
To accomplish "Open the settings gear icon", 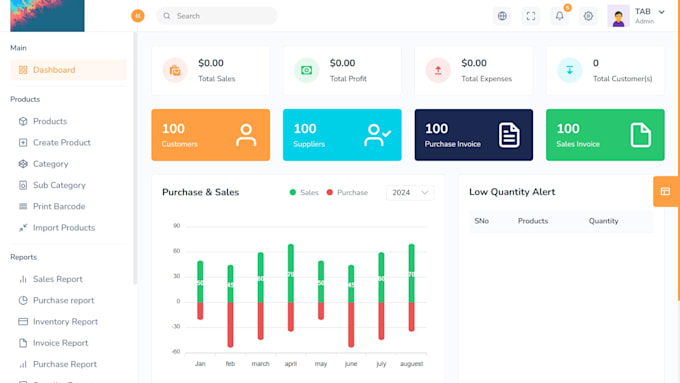I will point(588,16).
